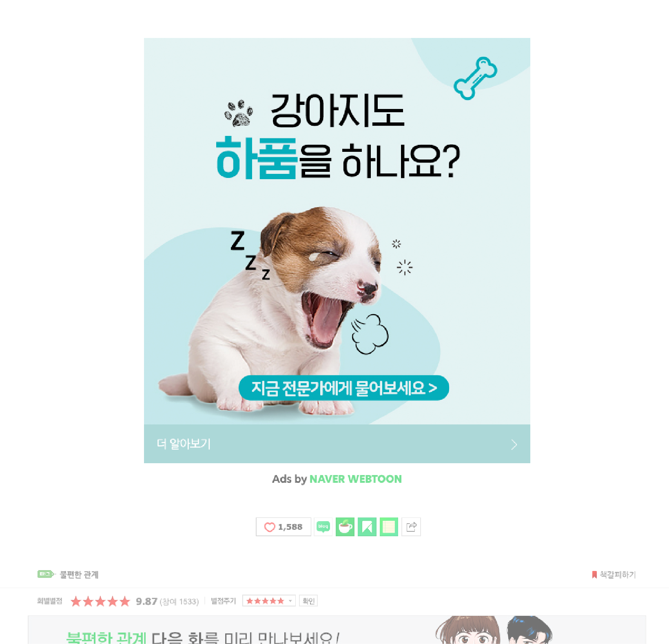The width and height of the screenshot is (669, 644).
Task: Like the episode with the heart button
Action: (284, 527)
